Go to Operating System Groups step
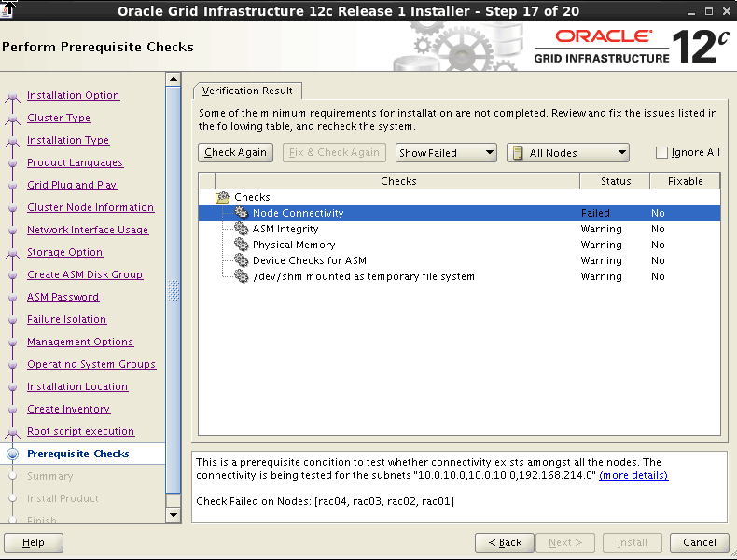737x560 pixels. (x=91, y=364)
